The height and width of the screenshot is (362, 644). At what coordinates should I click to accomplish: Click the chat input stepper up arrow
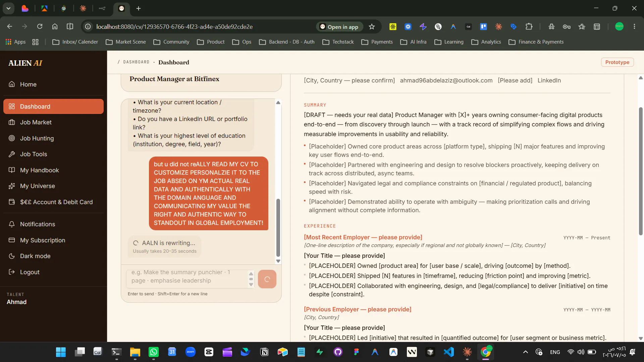[251, 274]
